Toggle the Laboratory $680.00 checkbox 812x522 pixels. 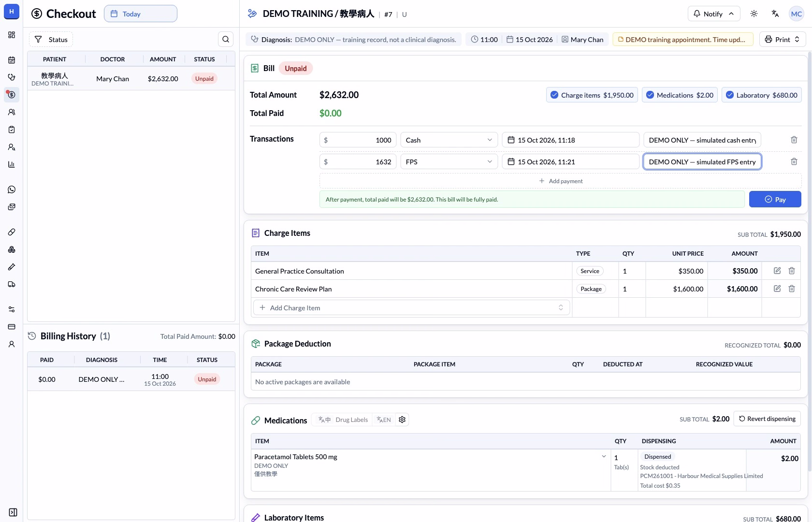(x=762, y=95)
